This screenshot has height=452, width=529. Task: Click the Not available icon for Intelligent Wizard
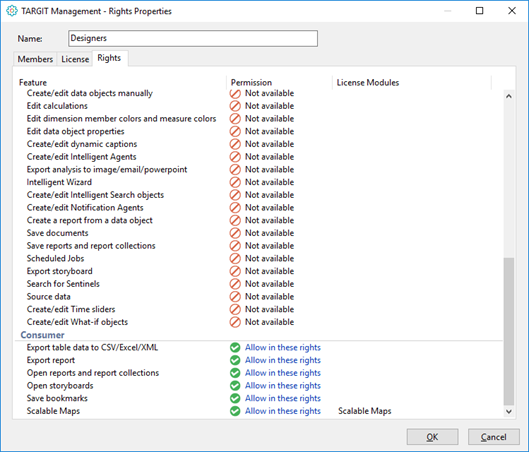[235, 182]
